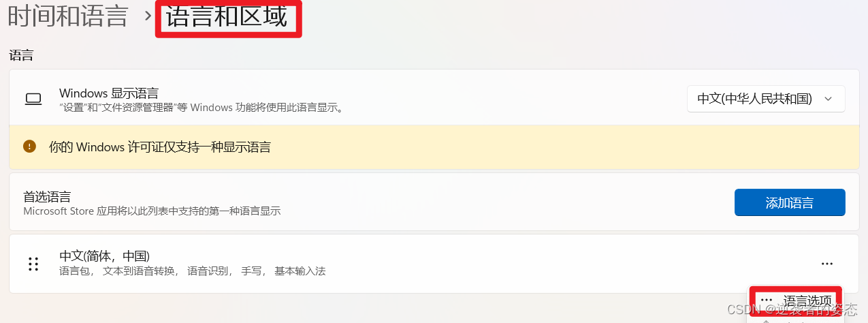Click the orange warning info icon
Image resolution: width=868 pixels, height=323 pixels.
(29, 146)
